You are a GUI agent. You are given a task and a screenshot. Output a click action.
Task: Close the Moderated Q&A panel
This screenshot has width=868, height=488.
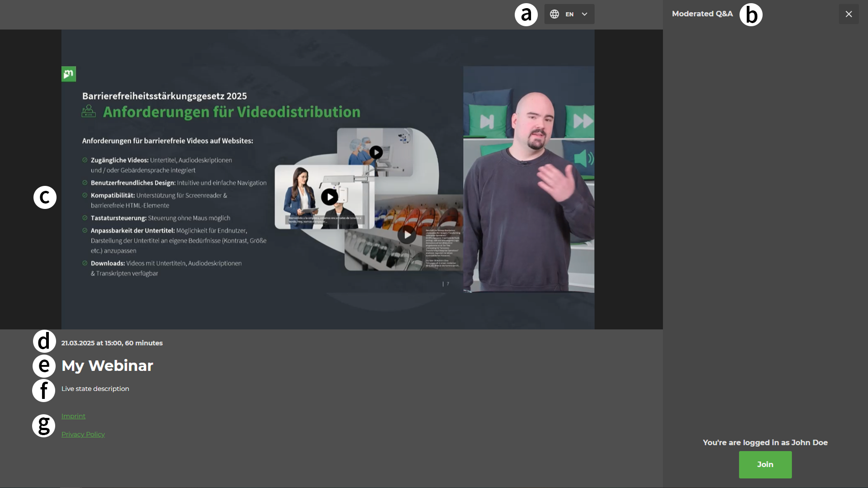pos(849,14)
